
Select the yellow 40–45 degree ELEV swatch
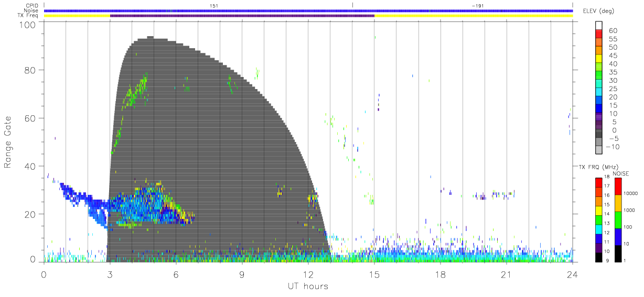tap(599, 59)
